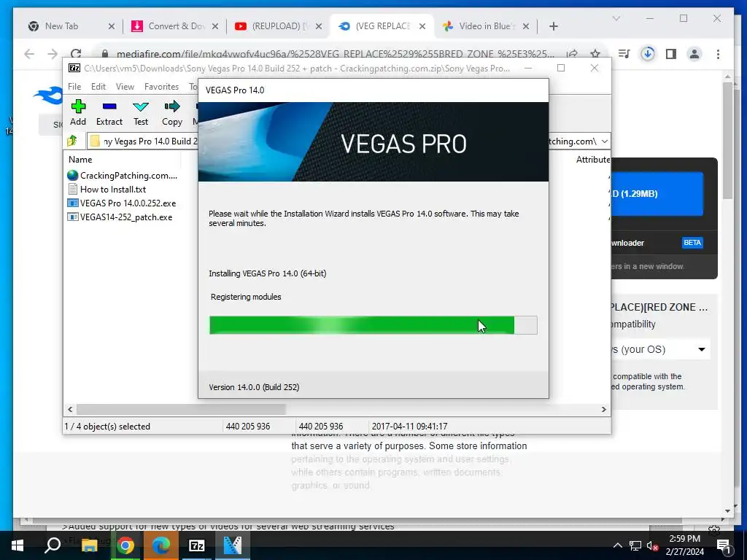The height and width of the screenshot is (560, 747).
Task: Click the Copy icon in 7-Zip toolbar
Action: click(x=172, y=106)
